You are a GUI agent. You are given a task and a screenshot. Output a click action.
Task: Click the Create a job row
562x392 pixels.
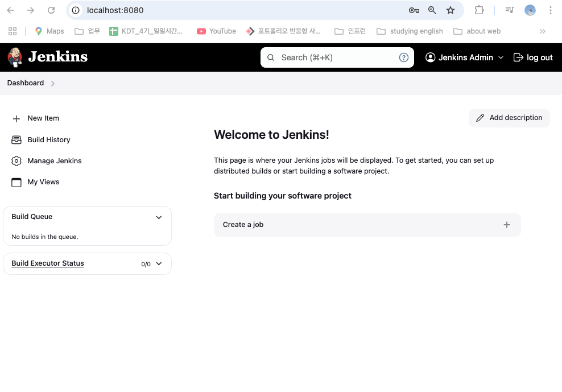(x=367, y=225)
